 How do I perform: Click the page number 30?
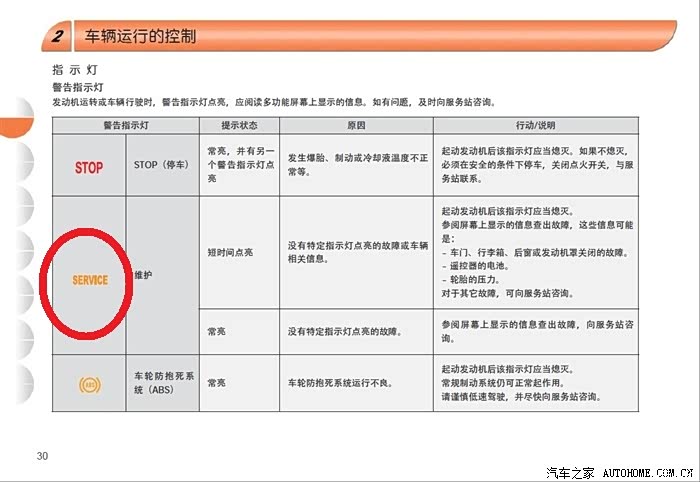click(42, 456)
